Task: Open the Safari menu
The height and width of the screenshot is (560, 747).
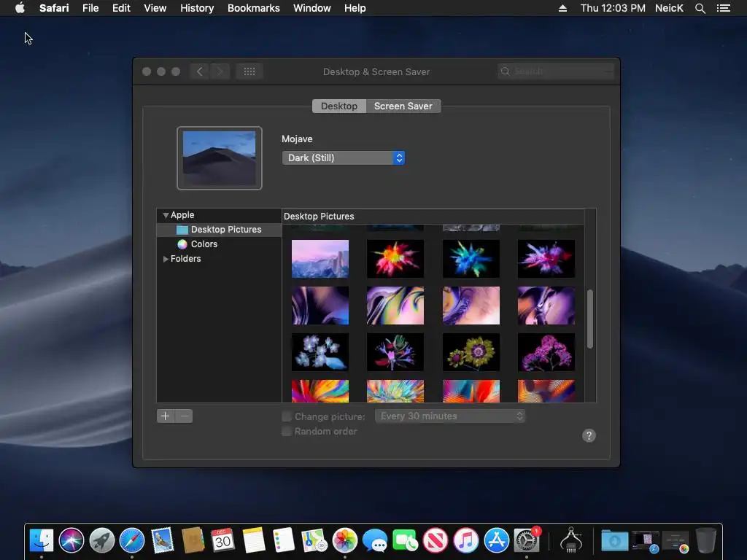Action: pyautogui.click(x=54, y=8)
